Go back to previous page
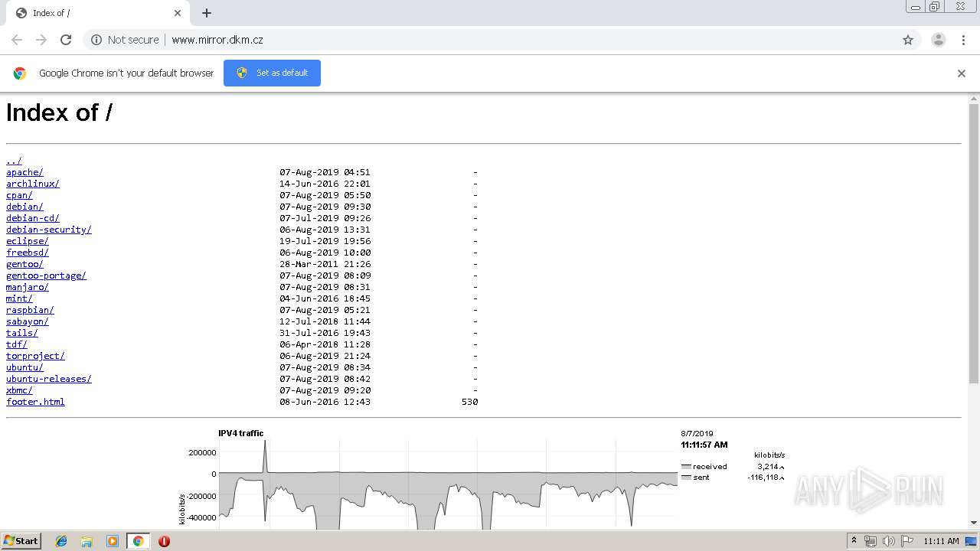The height and width of the screenshot is (551, 980). coord(17,40)
